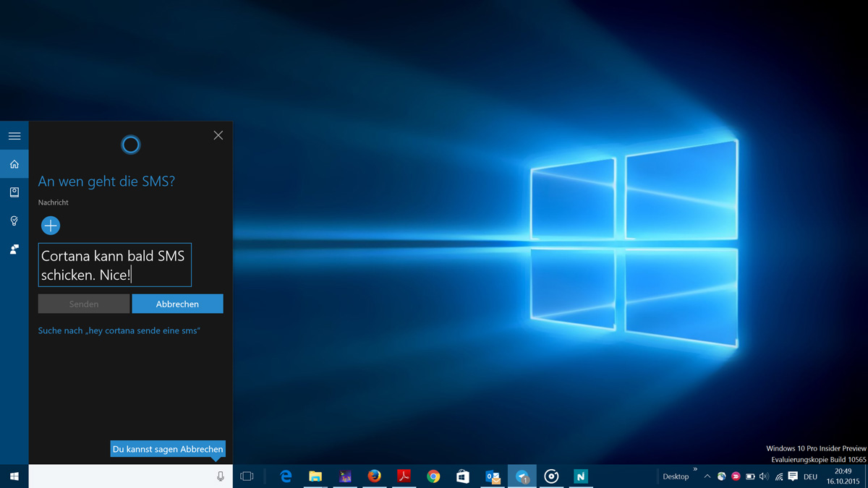Open the Cortana hamburger menu
Image resolution: width=868 pixels, height=488 pixels.
(14, 136)
